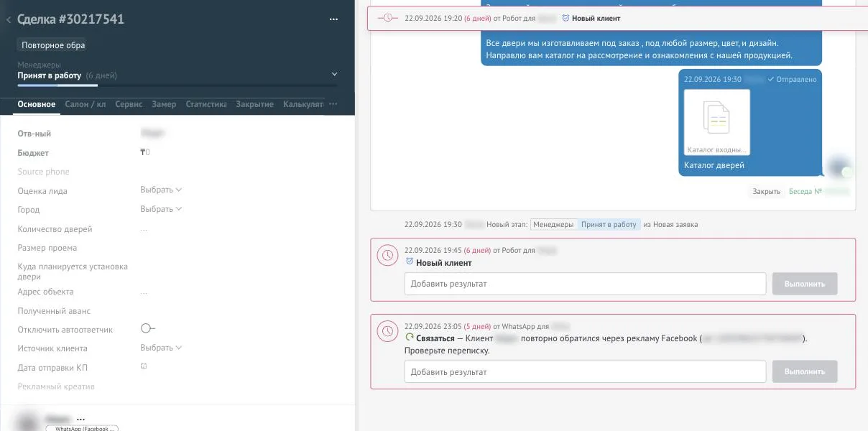The width and height of the screenshot is (868, 431).
Task: Click the clock icon of 23:05 WhatsApp task
Action: [387, 331]
